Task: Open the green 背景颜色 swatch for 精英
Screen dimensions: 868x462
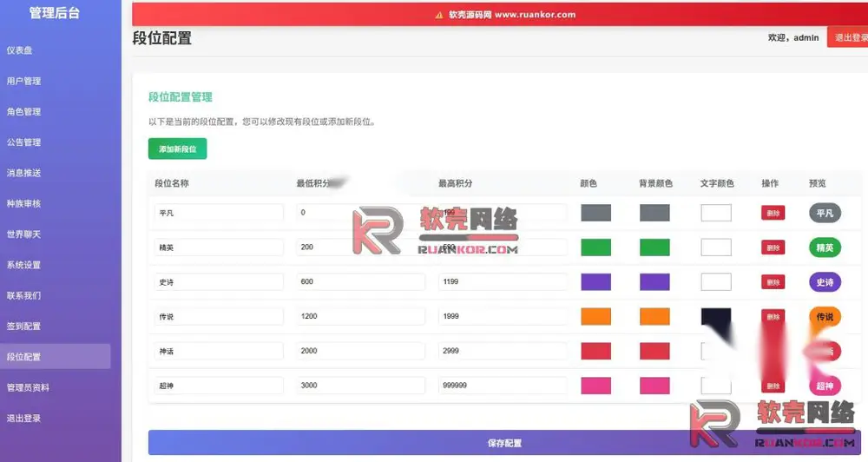Action: tap(654, 247)
